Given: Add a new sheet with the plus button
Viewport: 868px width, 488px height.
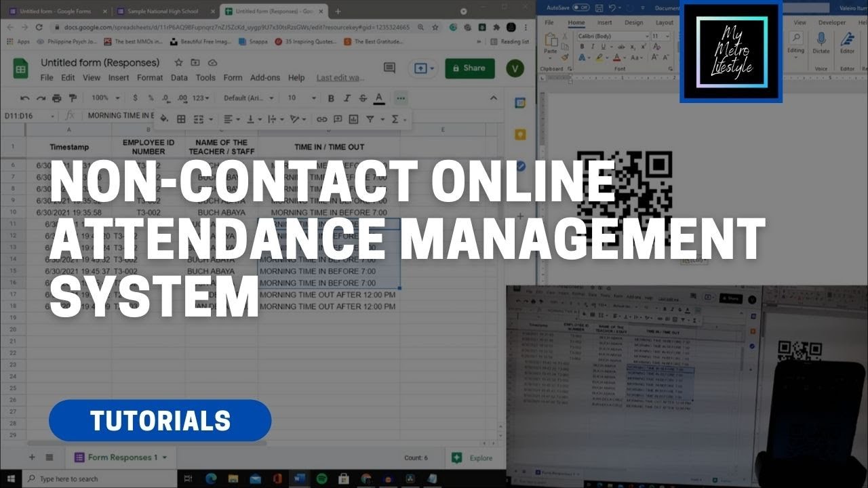Looking at the screenshot, I should [31, 457].
